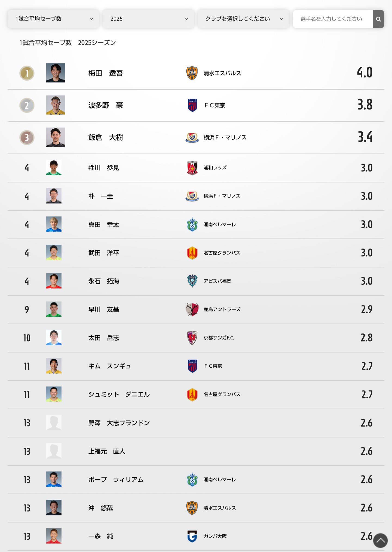This screenshot has width=392, height=552.
Task: Open the 2025 season dropdown
Action: [x=148, y=19]
